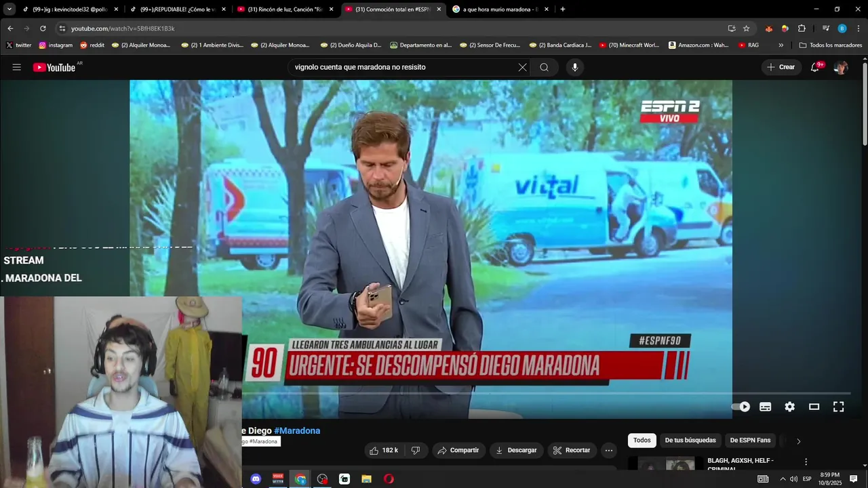Show hidden bookmarks with the double chevron
This screenshot has width=868, height=488.
click(x=781, y=45)
